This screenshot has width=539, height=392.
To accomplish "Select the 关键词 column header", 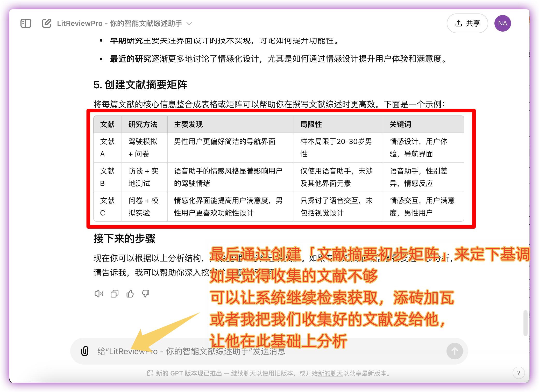I will [x=423, y=125].
